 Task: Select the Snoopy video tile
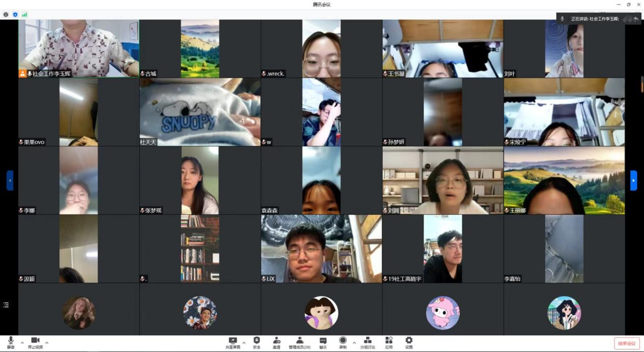[200, 112]
